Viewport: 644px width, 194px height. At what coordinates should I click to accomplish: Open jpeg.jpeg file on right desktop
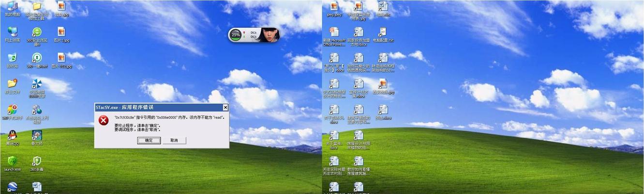(334, 9)
